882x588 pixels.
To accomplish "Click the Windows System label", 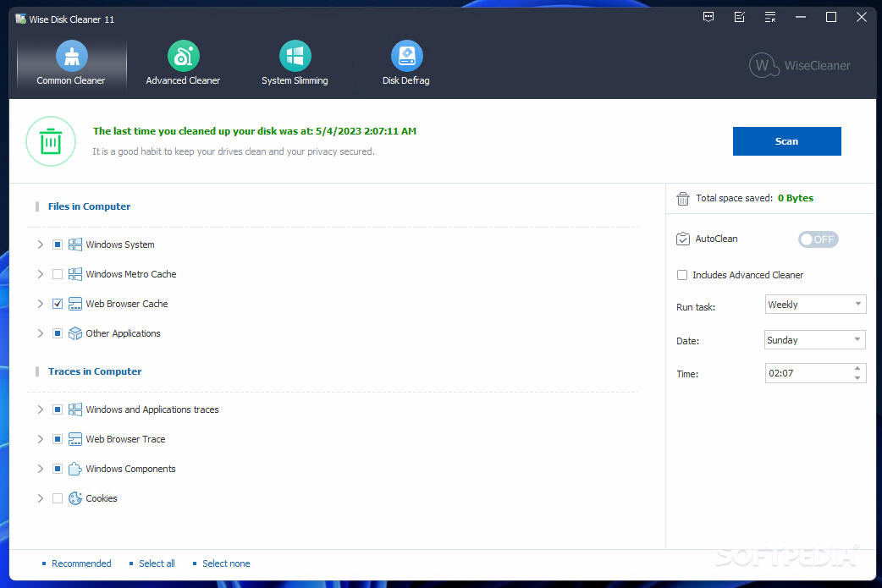I will (x=120, y=245).
